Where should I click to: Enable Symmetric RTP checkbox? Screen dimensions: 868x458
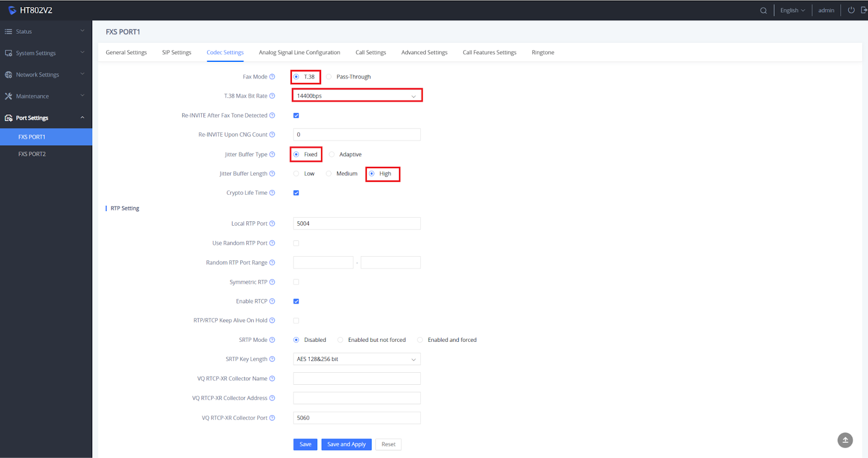[296, 282]
